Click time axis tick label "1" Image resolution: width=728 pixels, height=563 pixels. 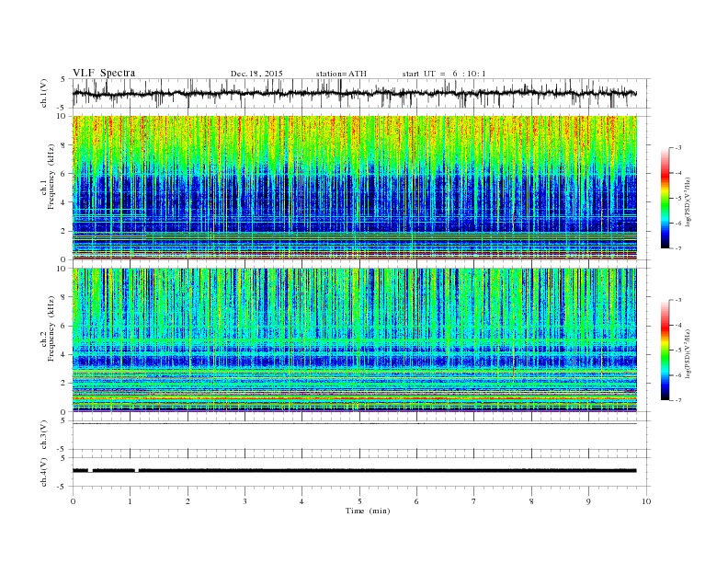pyautogui.click(x=130, y=501)
